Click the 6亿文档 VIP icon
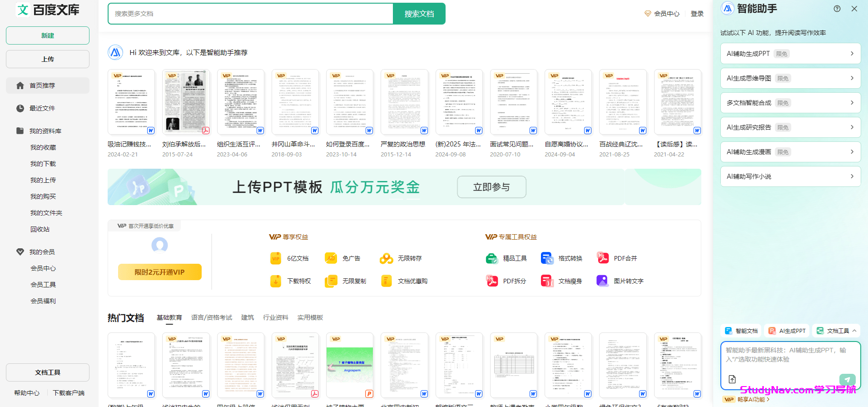This screenshot has width=868, height=407. pos(276,258)
